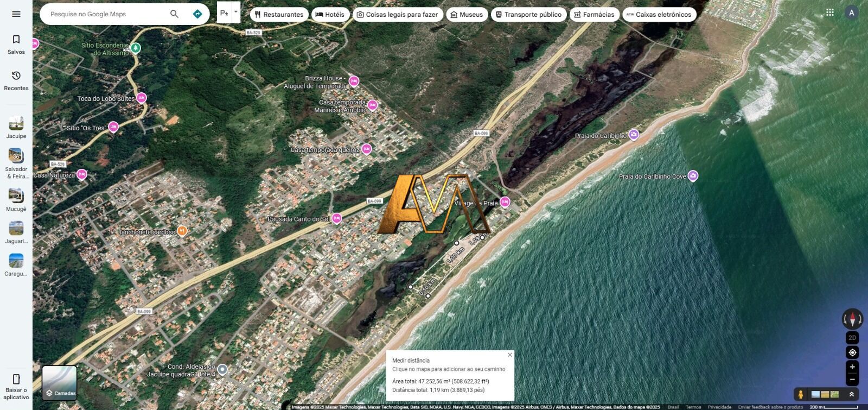The image size is (868, 410).
Task: Select the Farmácias category chip
Action: coord(594,15)
